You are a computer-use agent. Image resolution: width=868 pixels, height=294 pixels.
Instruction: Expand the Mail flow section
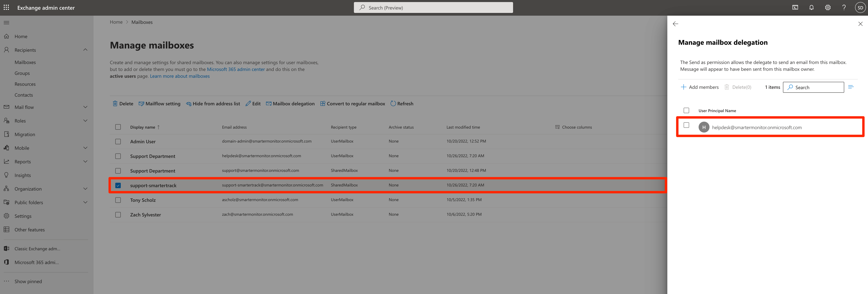(85, 107)
